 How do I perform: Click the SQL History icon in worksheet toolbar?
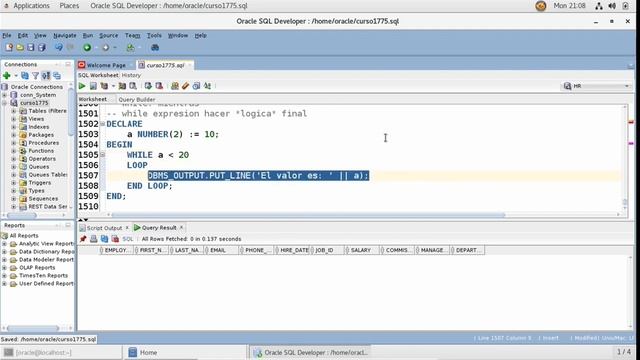tap(196, 86)
